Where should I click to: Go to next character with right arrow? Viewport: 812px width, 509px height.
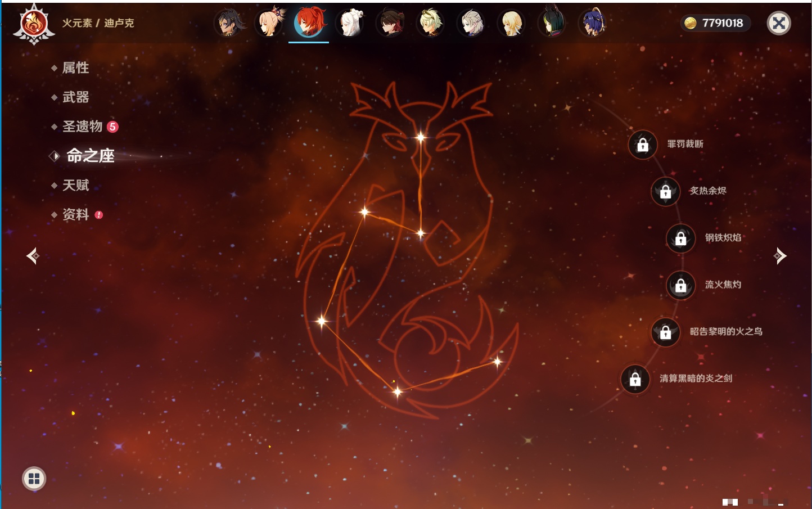pyautogui.click(x=780, y=256)
